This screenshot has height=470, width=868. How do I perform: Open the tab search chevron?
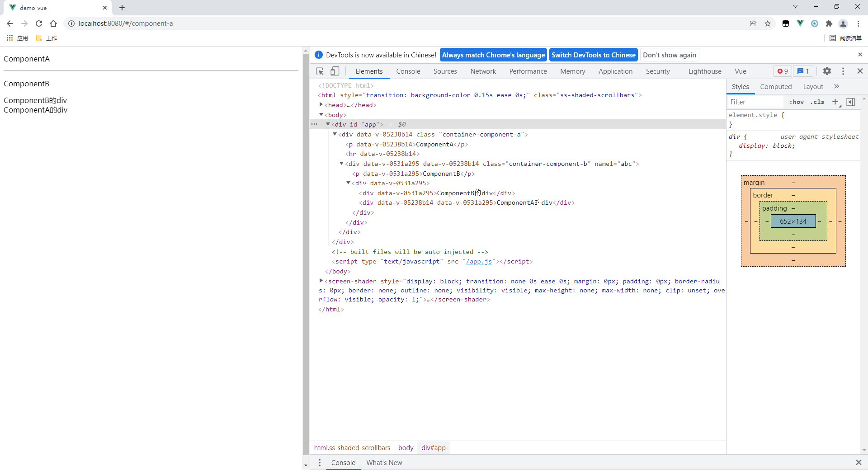tap(795, 6)
